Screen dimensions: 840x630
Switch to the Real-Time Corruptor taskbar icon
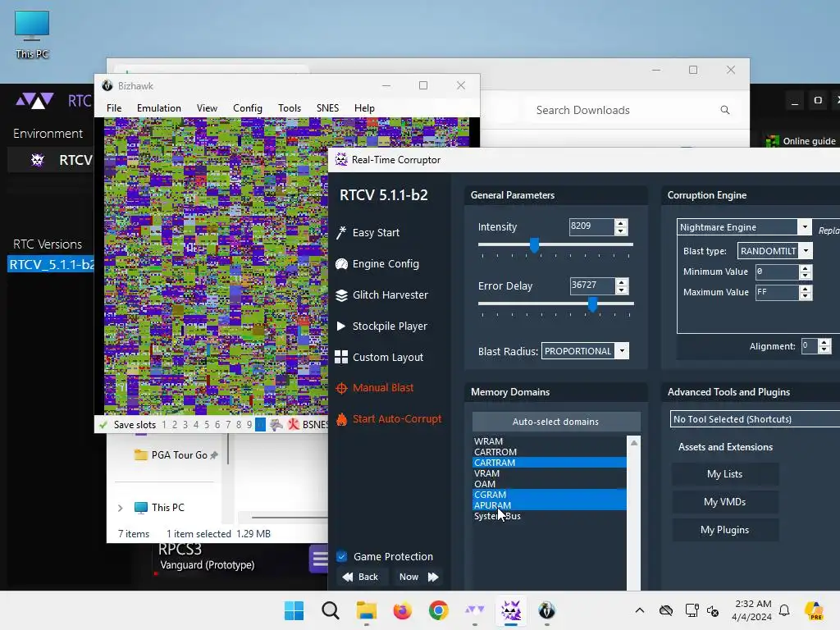[510, 610]
